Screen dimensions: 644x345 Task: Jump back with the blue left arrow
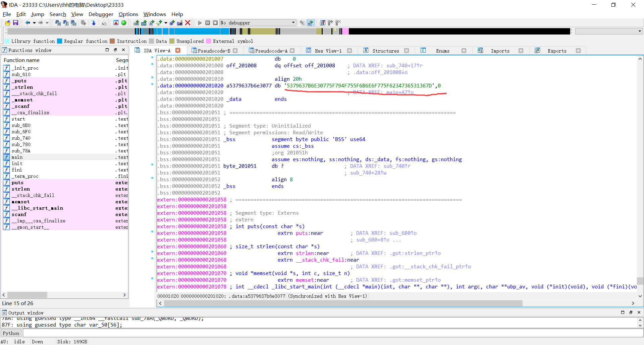(x=28, y=23)
